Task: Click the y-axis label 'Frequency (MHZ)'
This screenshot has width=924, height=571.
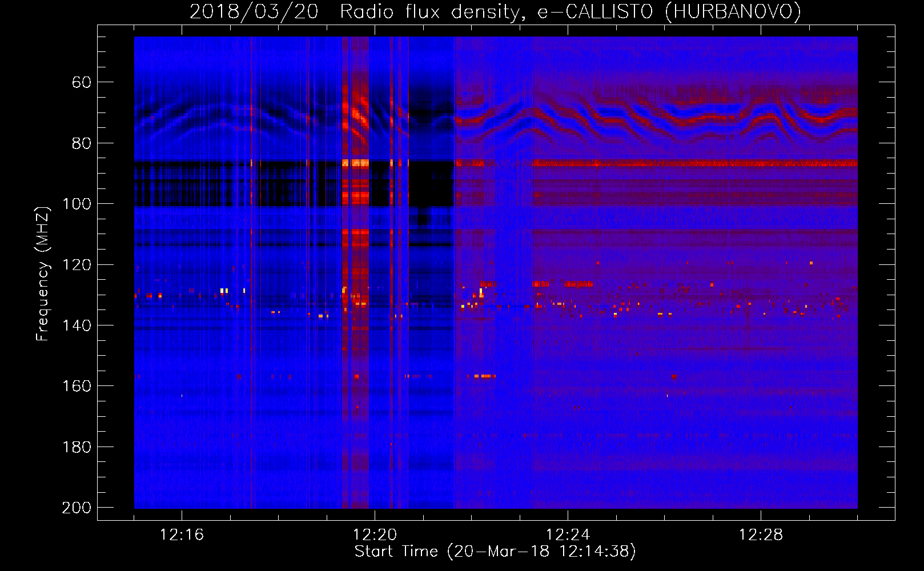Action: pos(43,274)
